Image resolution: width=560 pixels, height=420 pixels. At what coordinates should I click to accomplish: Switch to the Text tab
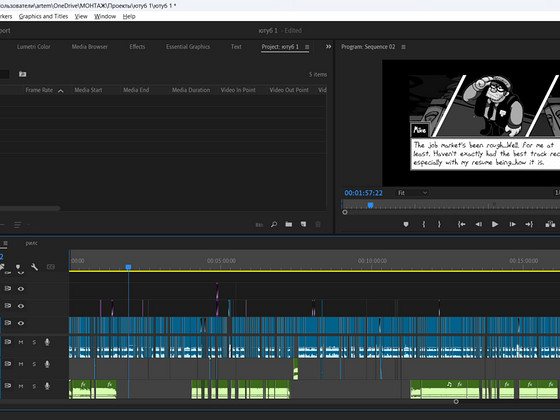point(236,47)
